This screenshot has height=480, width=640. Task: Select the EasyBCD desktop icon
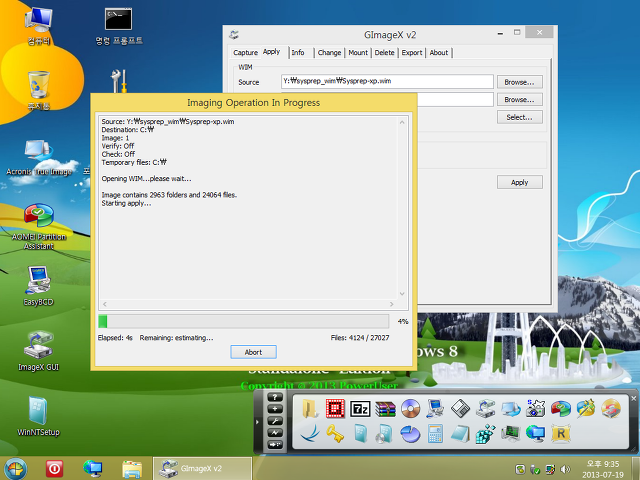tap(38, 286)
